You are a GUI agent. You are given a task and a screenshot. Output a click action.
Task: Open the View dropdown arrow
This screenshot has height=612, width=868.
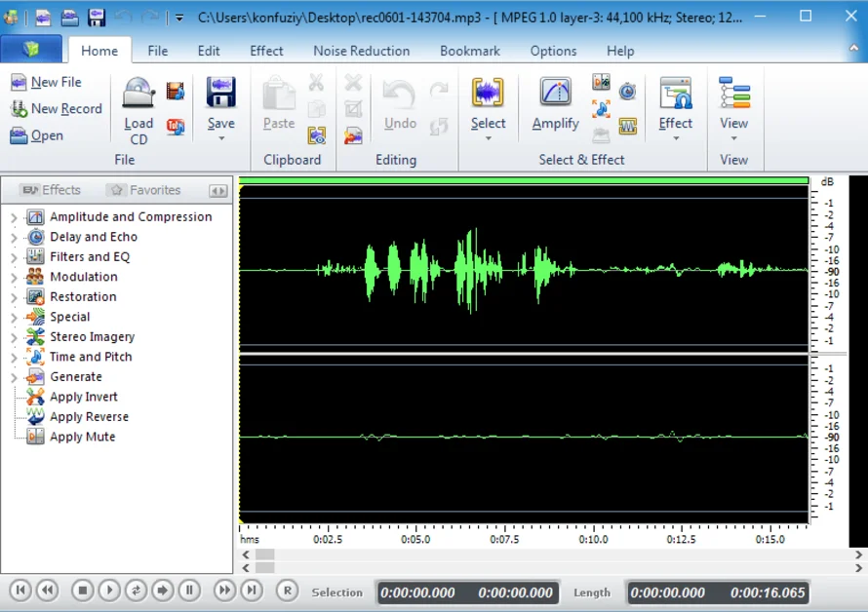pyautogui.click(x=734, y=138)
